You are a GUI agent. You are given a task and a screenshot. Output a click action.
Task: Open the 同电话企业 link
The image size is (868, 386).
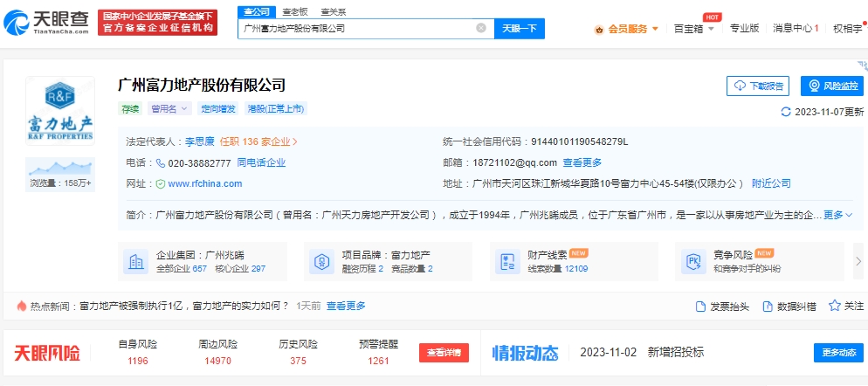point(261,162)
